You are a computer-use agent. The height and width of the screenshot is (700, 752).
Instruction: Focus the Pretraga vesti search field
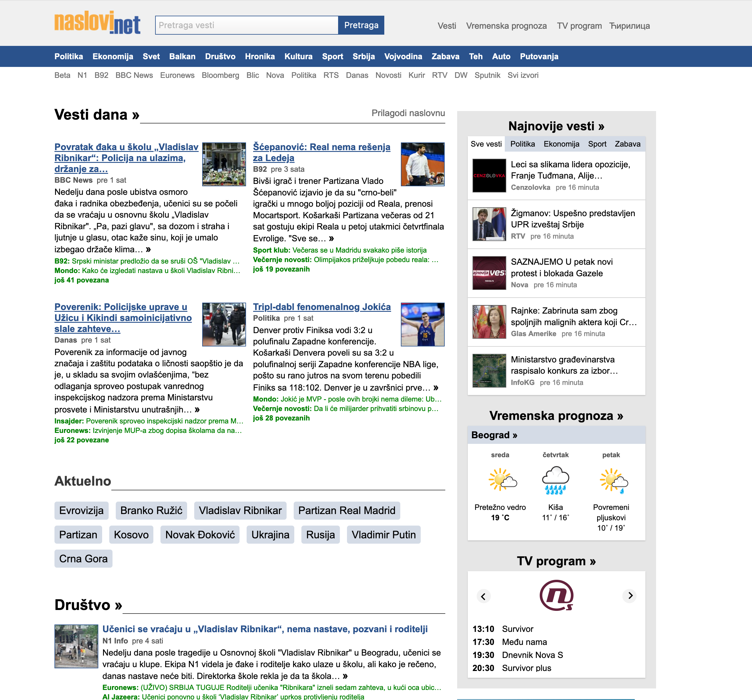[247, 25]
